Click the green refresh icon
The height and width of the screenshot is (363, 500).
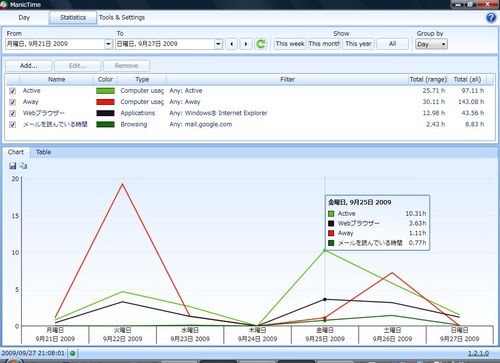click(261, 44)
